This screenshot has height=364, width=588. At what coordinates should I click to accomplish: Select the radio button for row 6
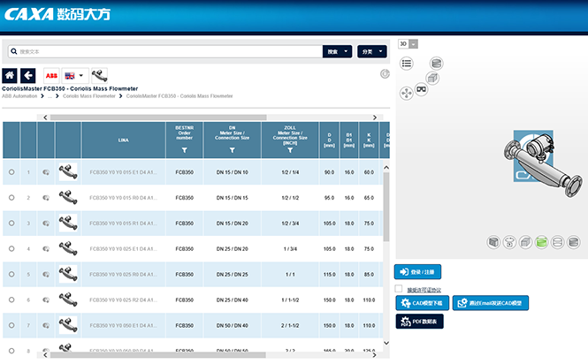[11, 300]
